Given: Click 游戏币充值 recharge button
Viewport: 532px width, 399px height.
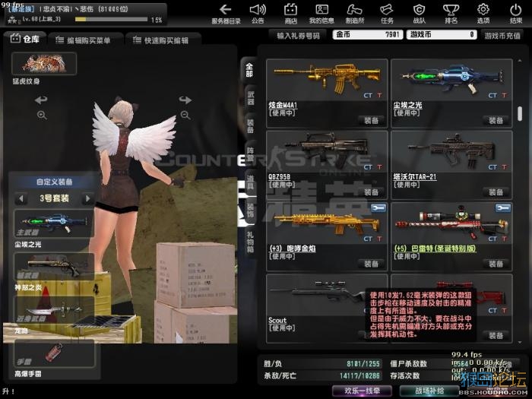Looking at the screenshot, I should (502, 35).
